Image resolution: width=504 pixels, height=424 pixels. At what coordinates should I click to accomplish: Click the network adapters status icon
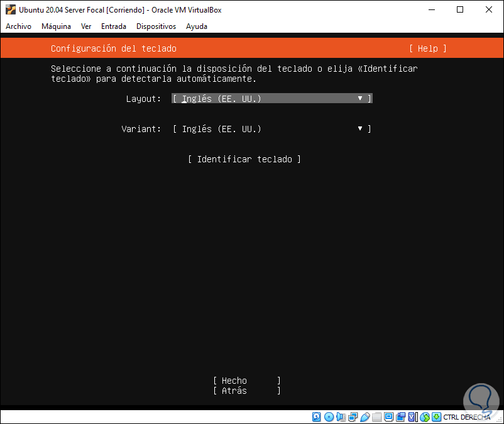[x=353, y=417]
